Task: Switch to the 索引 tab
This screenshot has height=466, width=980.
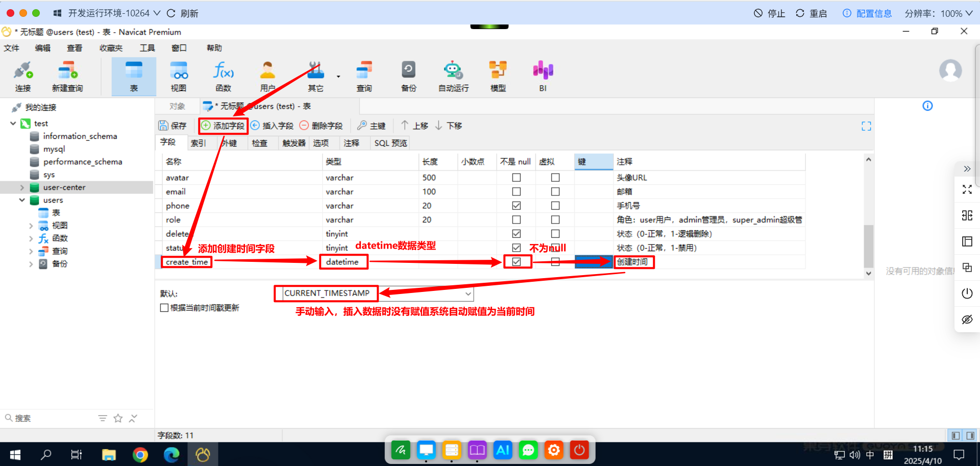Action: (198, 143)
